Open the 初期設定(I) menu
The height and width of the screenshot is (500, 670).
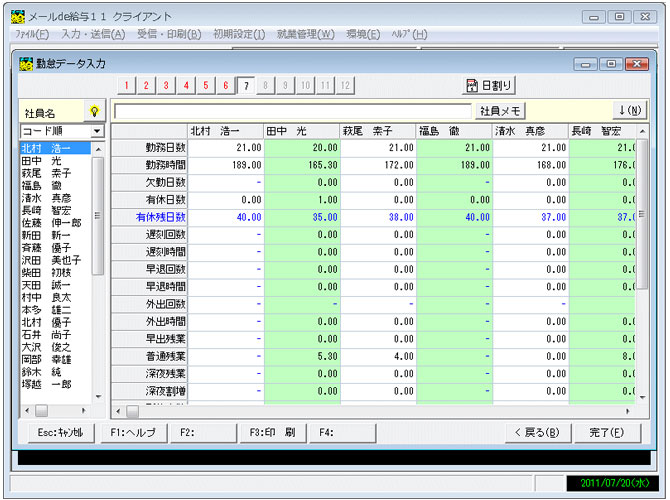click(239, 34)
